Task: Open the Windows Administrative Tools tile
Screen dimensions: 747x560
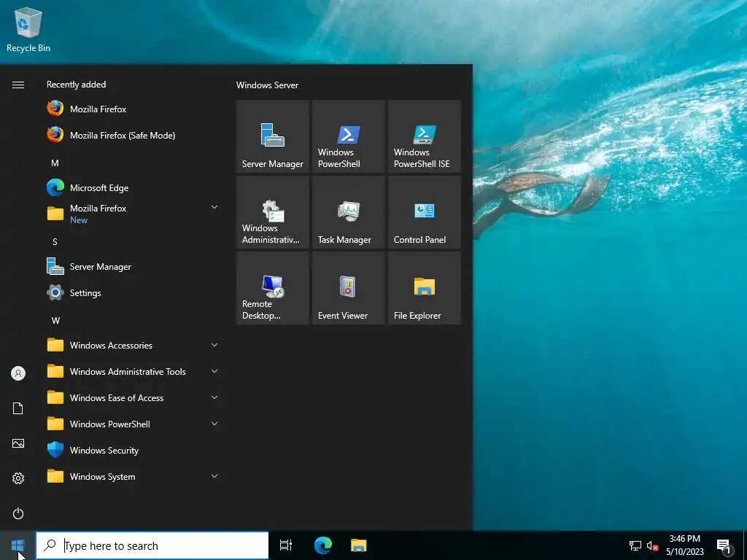Action: [x=273, y=212]
